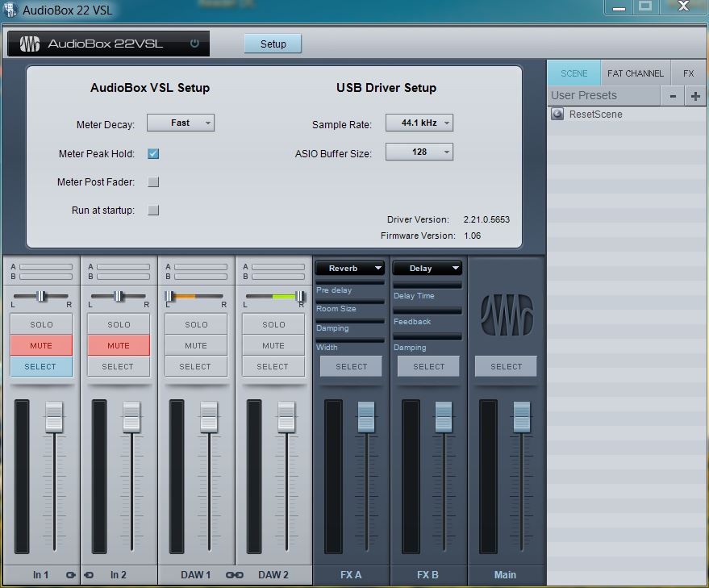Click the In 1 send A bar
Screen dimensions: 709x588
pyautogui.click(x=46, y=267)
